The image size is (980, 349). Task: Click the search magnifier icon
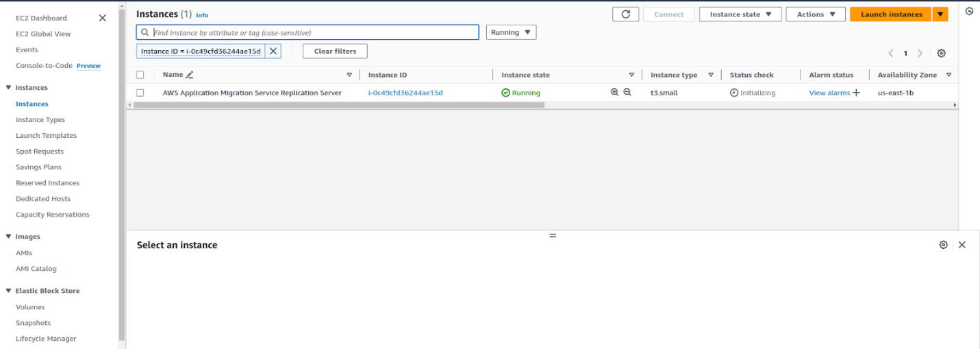(x=145, y=32)
